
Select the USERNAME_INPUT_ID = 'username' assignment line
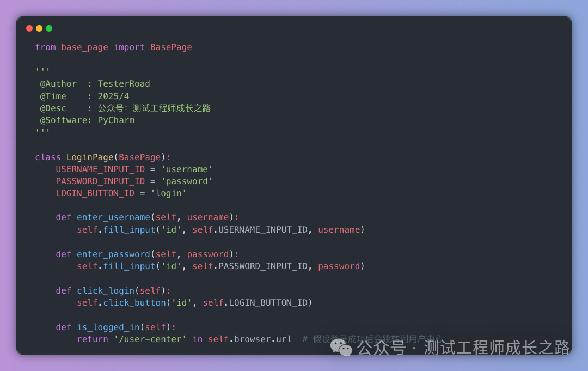point(134,169)
